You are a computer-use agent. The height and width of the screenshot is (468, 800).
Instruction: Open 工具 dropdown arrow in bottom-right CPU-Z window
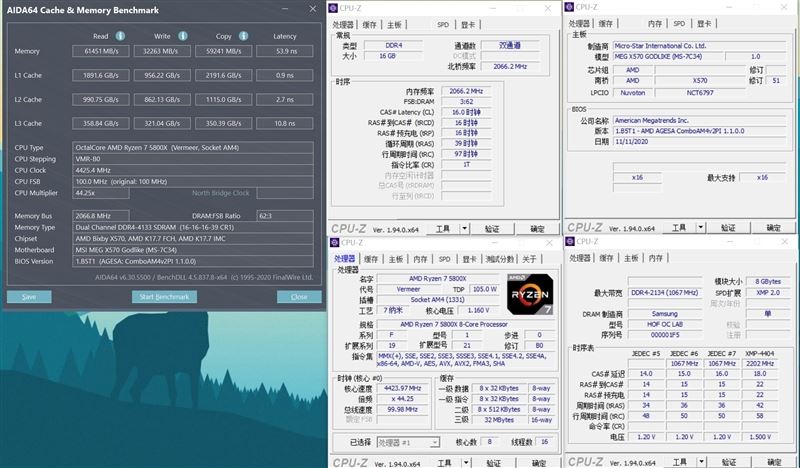702,462
